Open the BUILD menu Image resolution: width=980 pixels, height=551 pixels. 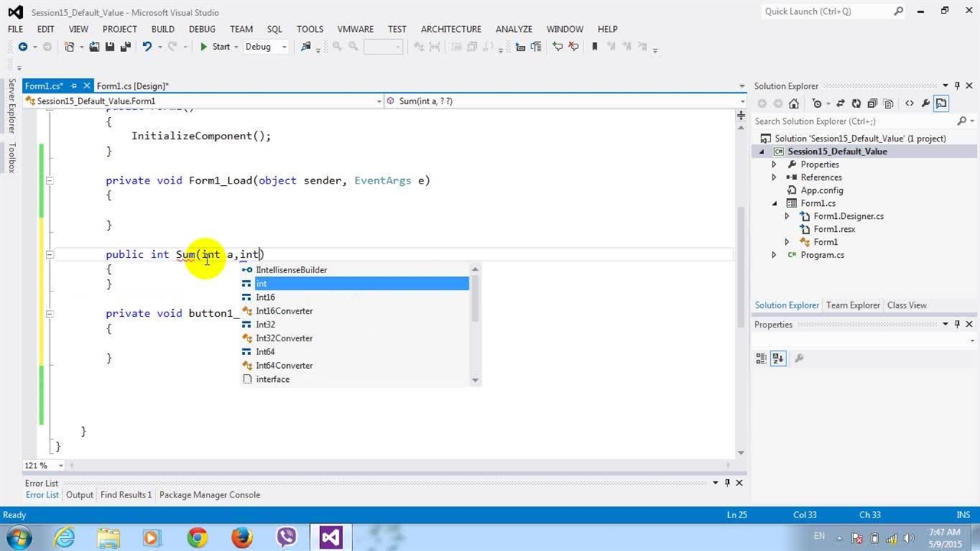point(162,29)
